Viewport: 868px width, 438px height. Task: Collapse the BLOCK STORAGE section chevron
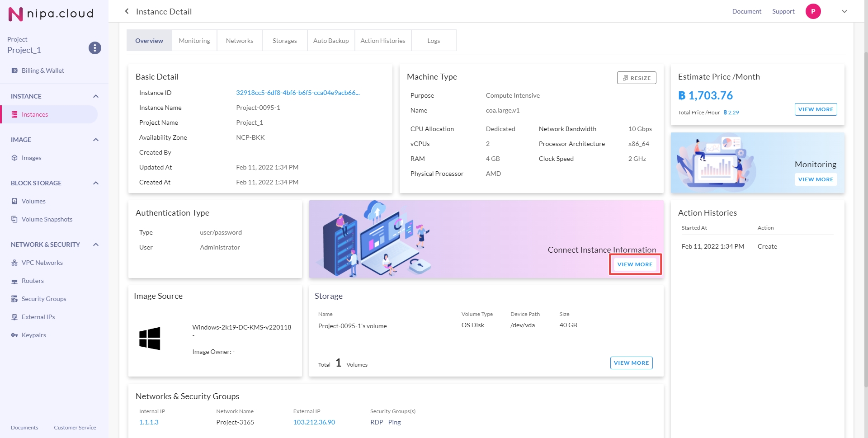point(96,183)
